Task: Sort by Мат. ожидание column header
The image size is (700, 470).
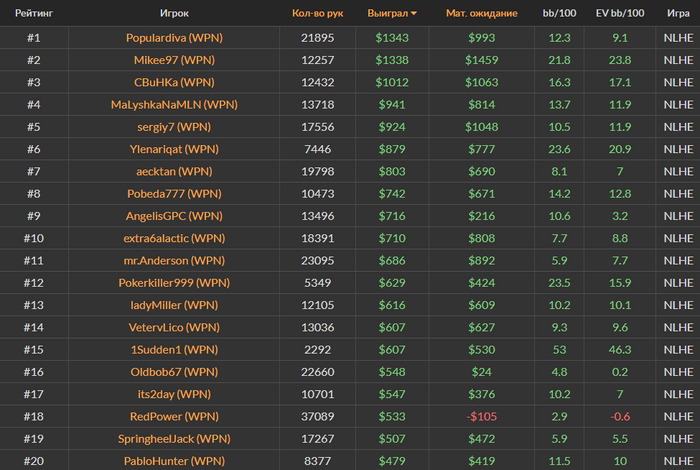Action: [x=482, y=13]
